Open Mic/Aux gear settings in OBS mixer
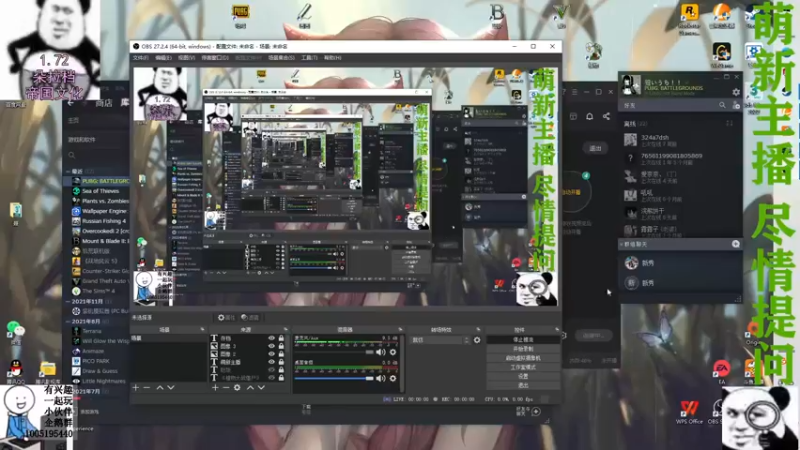 393,352
